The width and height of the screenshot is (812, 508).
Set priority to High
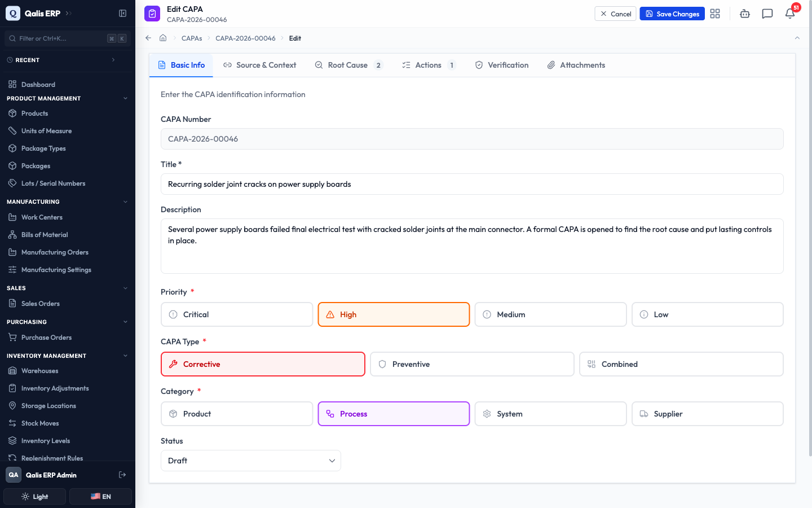click(394, 314)
